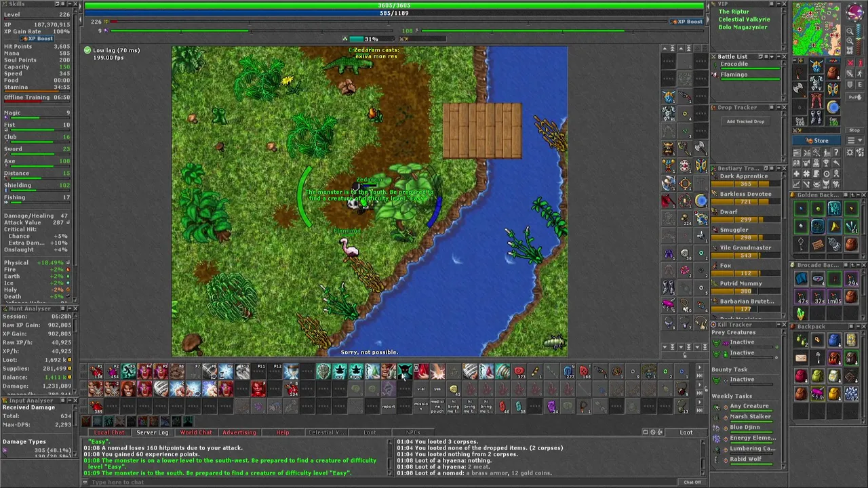
Task: Click the 'vial' hotkey slot
Action: (x=421, y=389)
